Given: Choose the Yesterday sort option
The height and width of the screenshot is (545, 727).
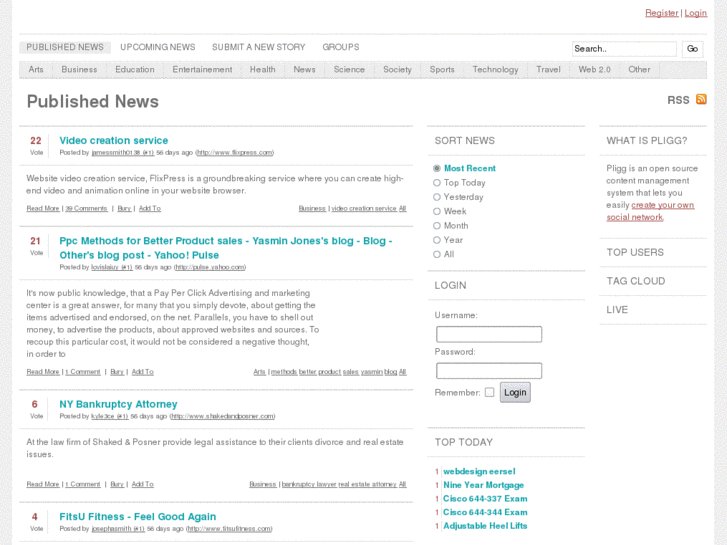Looking at the screenshot, I should coord(437,197).
